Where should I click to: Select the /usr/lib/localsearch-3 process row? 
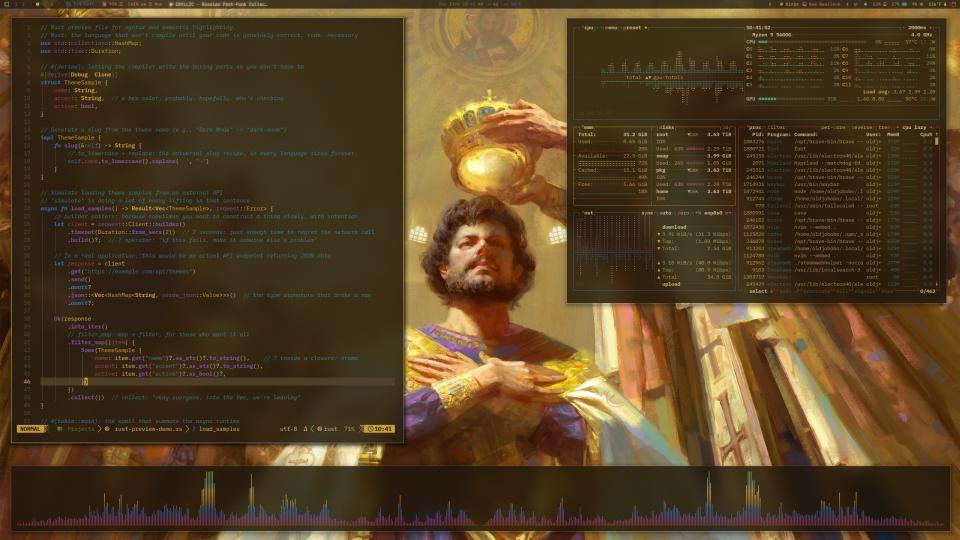[839, 270]
